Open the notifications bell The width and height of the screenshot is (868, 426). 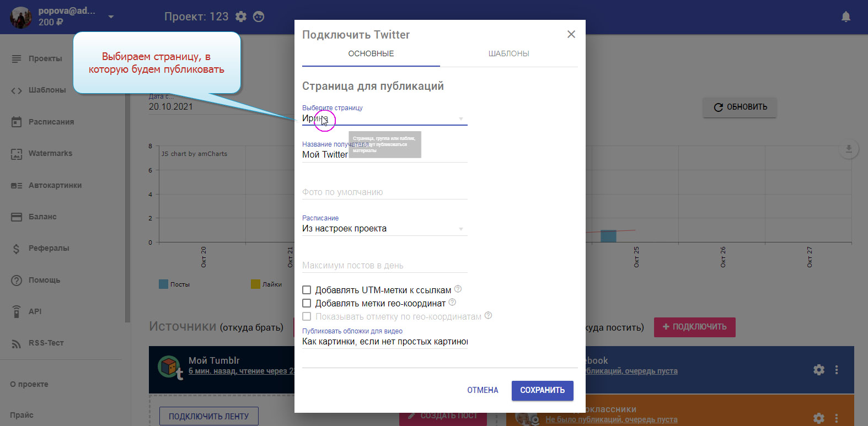(845, 17)
